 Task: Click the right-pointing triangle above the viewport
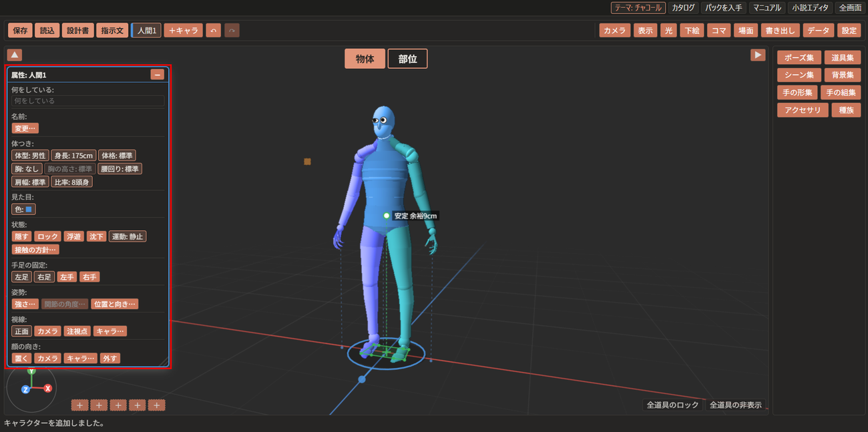click(x=758, y=55)
